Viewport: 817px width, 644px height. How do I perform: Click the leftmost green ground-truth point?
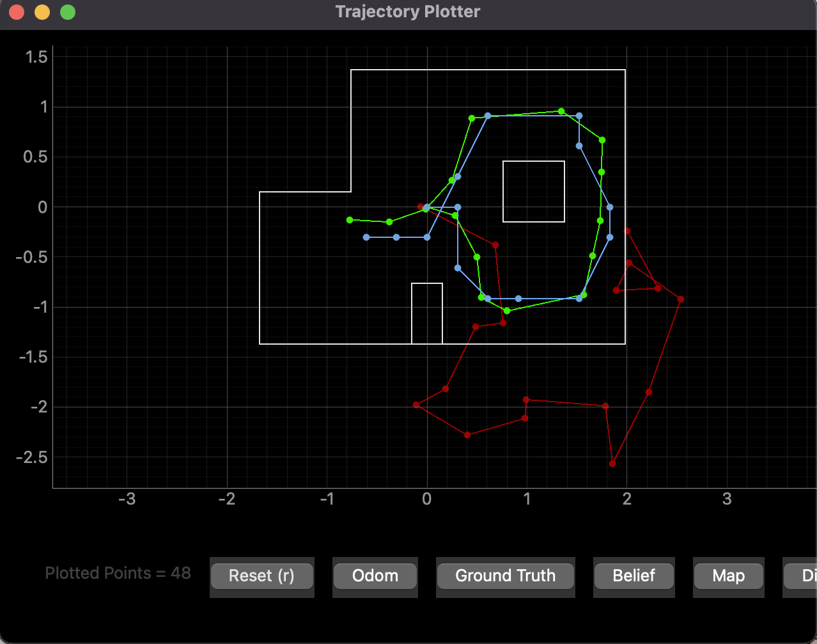[x=350, y=220]
